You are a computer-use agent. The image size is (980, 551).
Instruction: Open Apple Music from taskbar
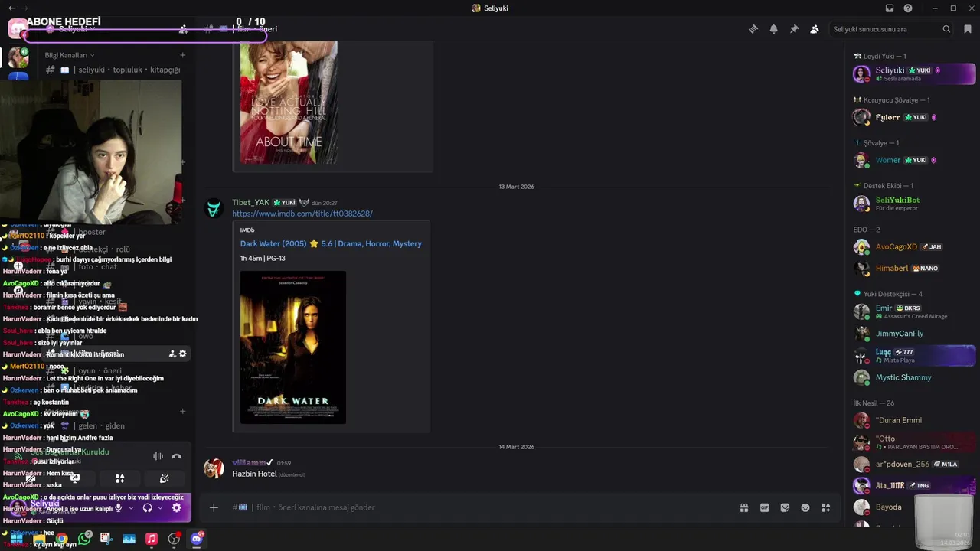click(x=152, y=539)
